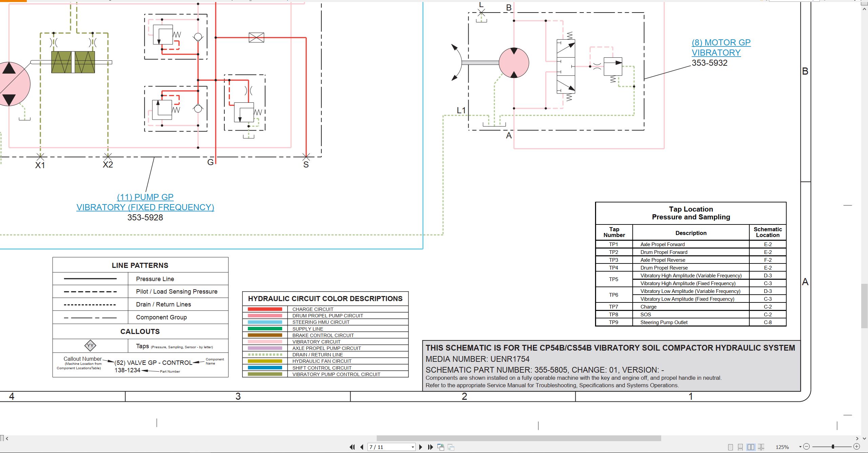Select single page view
The image size is (868, 453).
731,447
